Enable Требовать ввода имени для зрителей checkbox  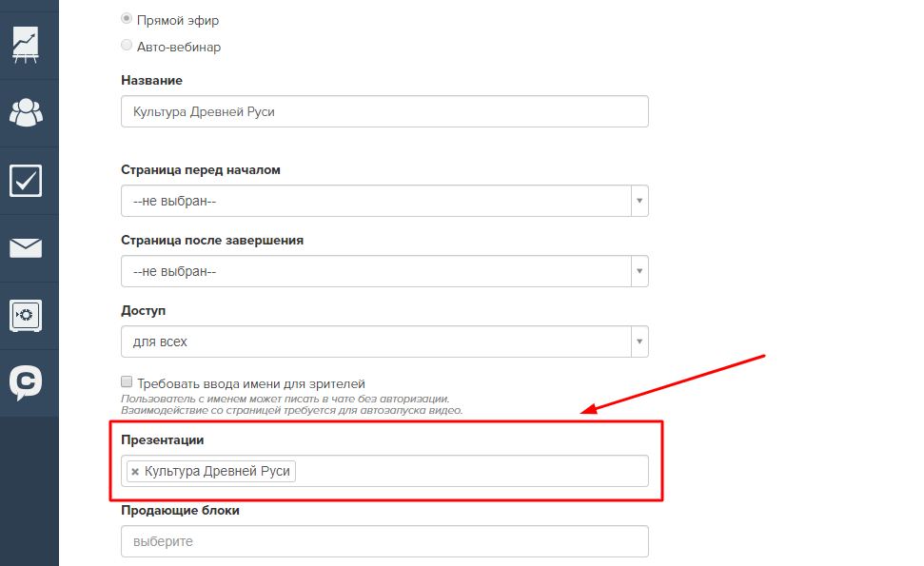pyautogui.click(x=127, y=381)
